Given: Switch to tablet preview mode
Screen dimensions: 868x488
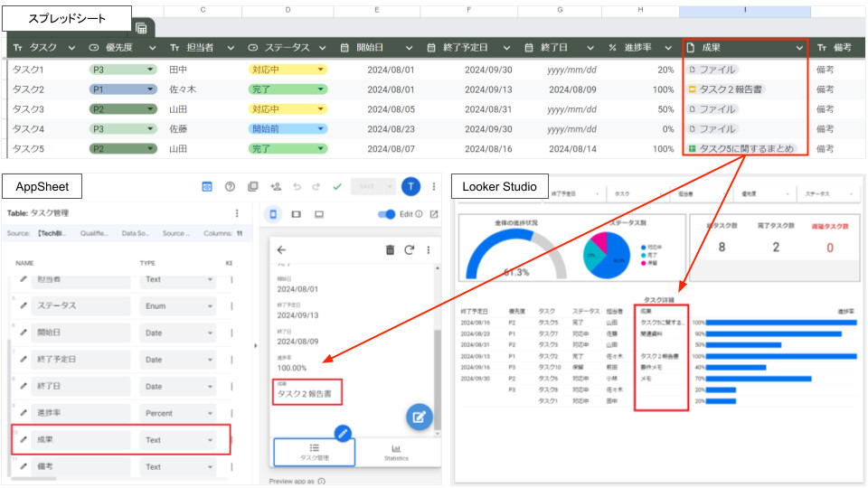Looking at the screenshot, I should tap(297, 214).
